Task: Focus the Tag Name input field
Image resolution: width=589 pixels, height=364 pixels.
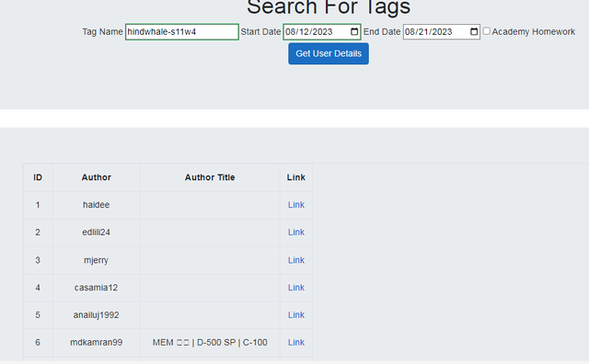Action: click(182, 32)
